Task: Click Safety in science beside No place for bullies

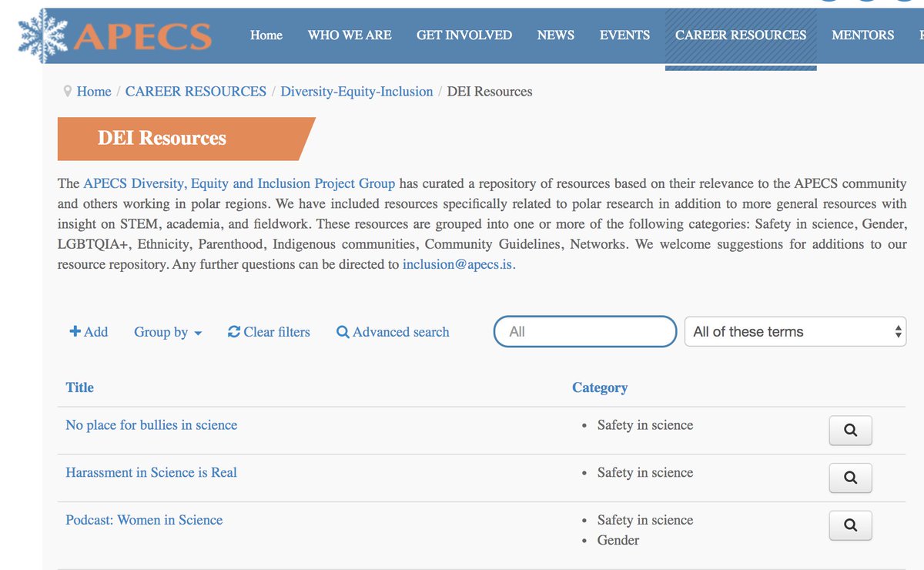Action: click(x=645, y=425)
